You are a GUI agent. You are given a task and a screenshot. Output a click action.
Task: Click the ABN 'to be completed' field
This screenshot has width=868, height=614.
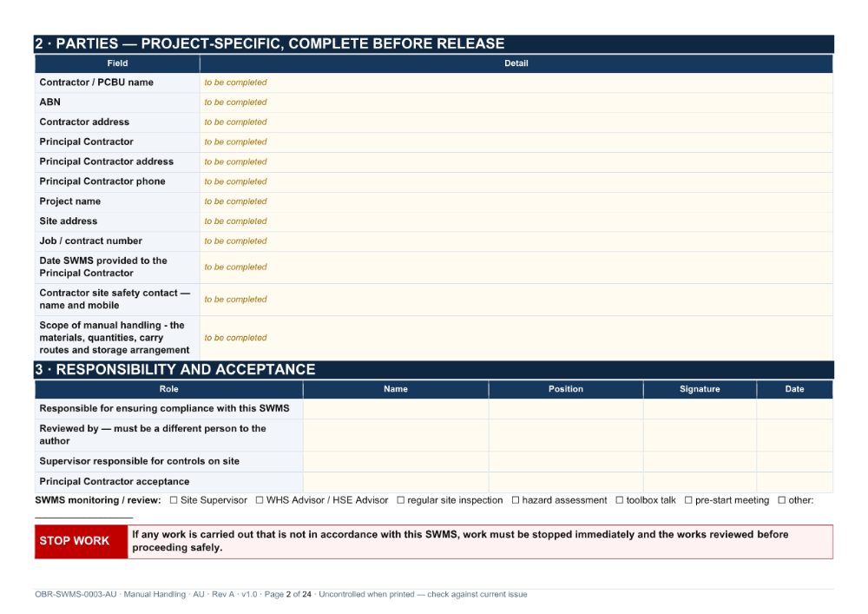pos(516,102)
